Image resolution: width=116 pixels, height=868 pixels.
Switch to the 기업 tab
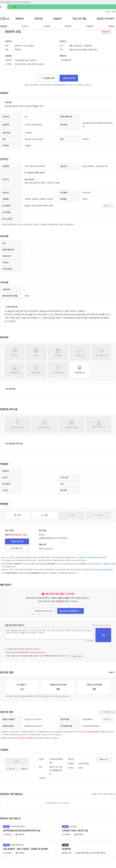tap(14, 7)
